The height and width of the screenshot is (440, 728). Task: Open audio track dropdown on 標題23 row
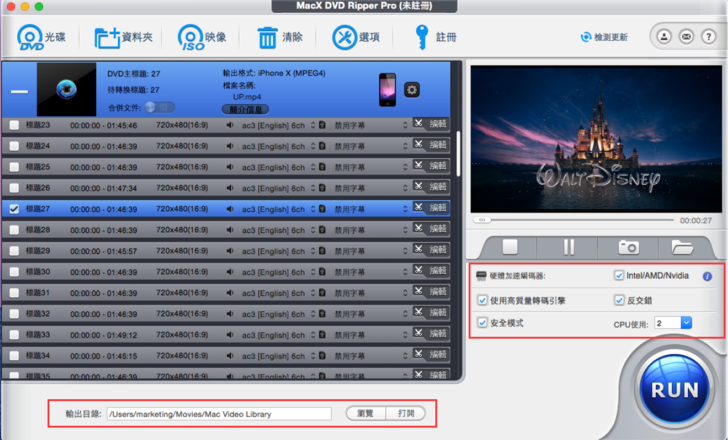click(x=313, y=125)
